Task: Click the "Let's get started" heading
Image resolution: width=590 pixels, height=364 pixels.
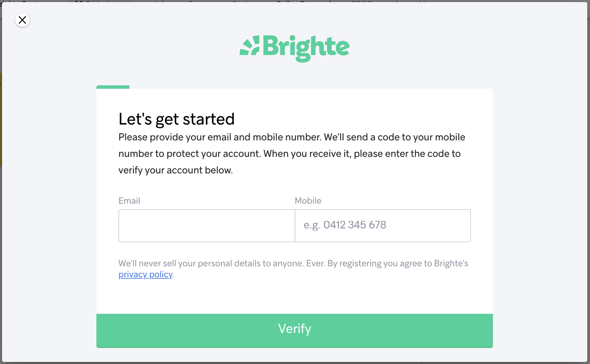Action: [177, 119]
